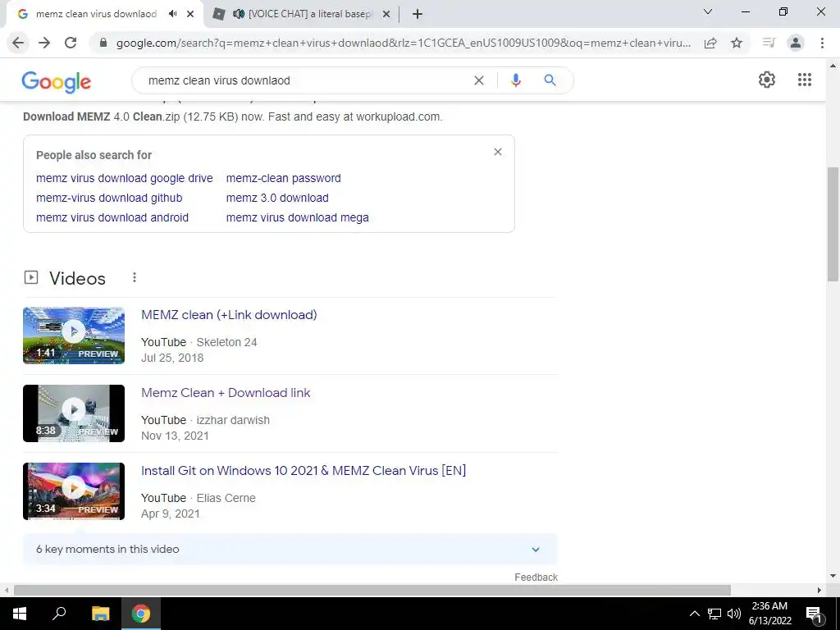
Task: Open the Videos section options menu
Action: pyautogui.click(x=135, y=277)
